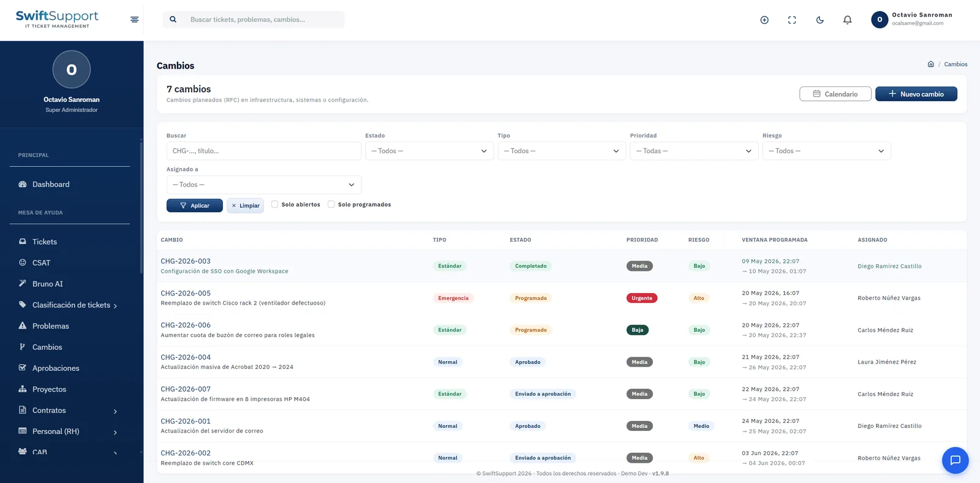The width and height of the screenshot is (980, 483).
Task: Collapse sidebar with hamburger menu icon
Action: 135,20
